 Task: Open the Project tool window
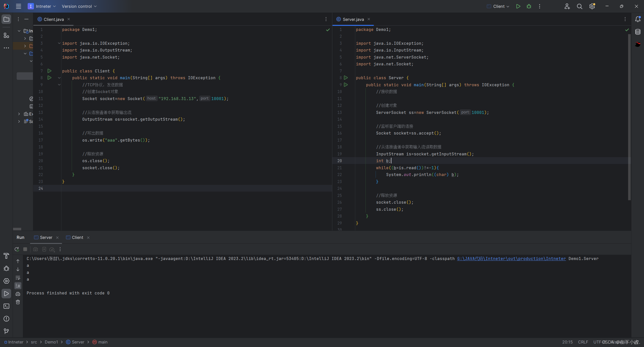point(6,19)
